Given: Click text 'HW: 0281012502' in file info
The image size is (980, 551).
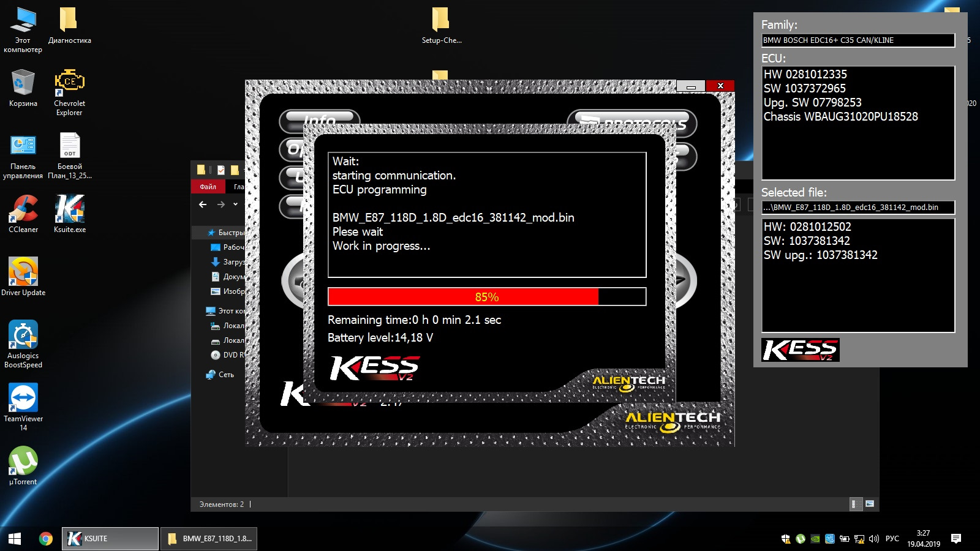Looking at the screenshot, I should click(x=807, y=227).
